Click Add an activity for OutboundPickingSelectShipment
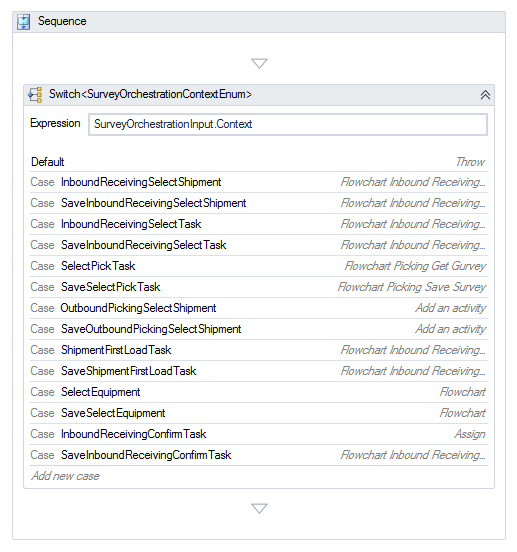 click(451, 308)
